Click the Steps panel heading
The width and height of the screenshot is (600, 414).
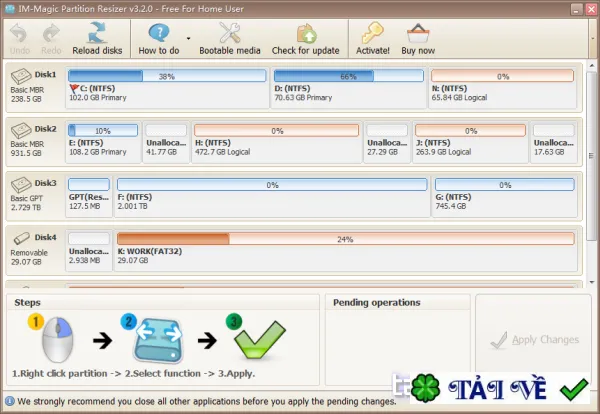tap(27, 302)
